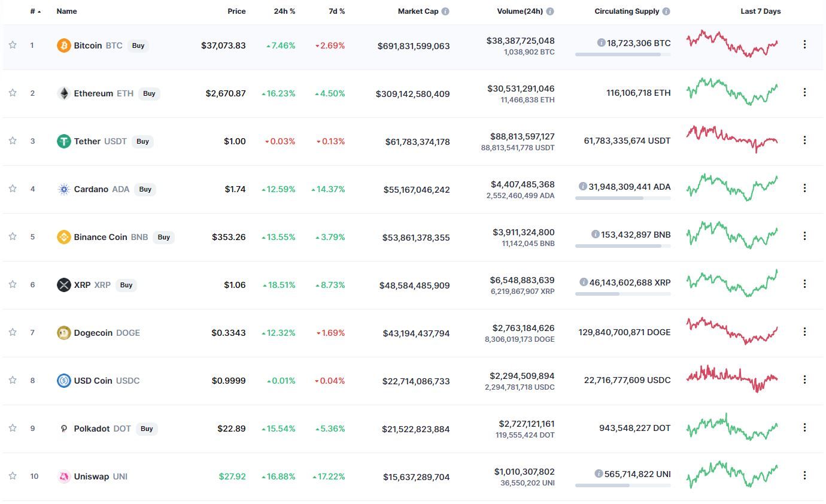The height and width of the screenshot is (504, 826).
Task: Sort the table by Price column
Action: click(236, 11)
